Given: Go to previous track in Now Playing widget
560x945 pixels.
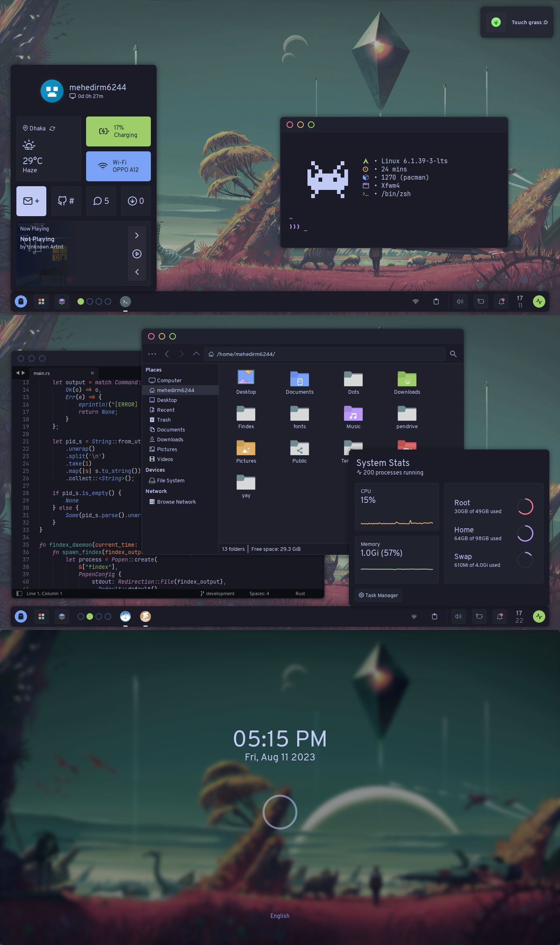Looking at the screenshot, I should point(137,272).
